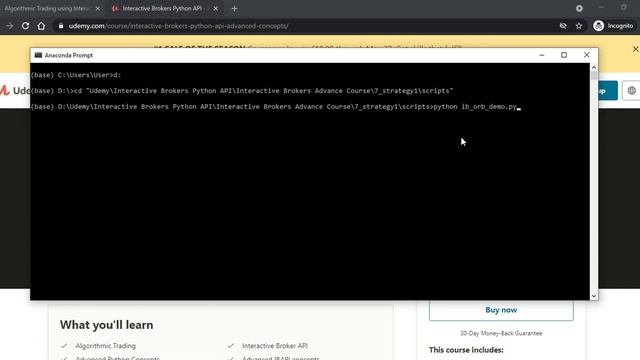This screenshot has height=360, width=640.
Task: Switch to Interactive Brokers Python API tab
Action: click(x=163, y=8)
